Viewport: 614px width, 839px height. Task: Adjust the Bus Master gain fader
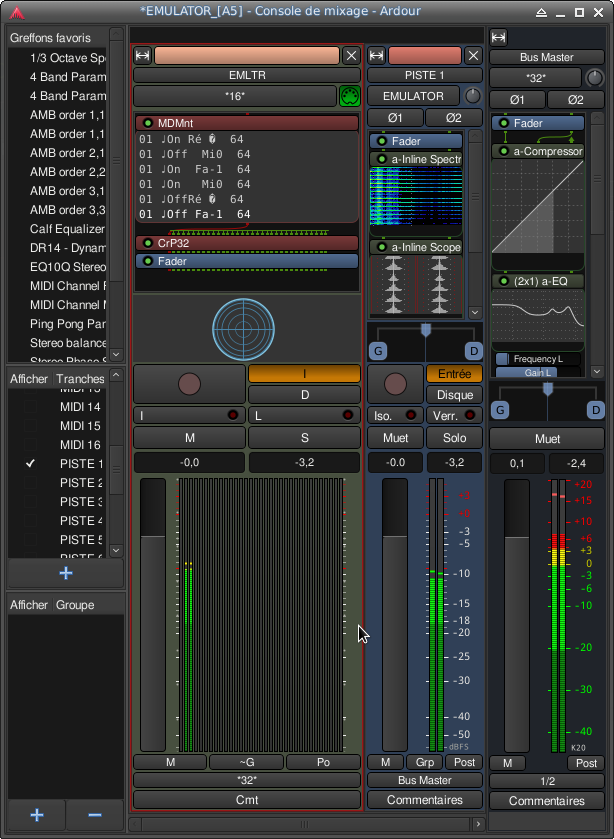517,615
